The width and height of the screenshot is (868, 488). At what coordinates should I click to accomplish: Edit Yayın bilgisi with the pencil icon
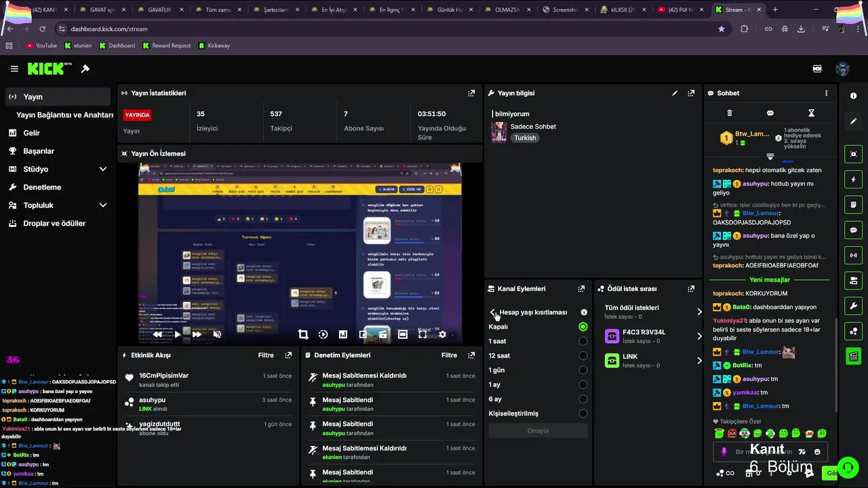click(675, 93)
